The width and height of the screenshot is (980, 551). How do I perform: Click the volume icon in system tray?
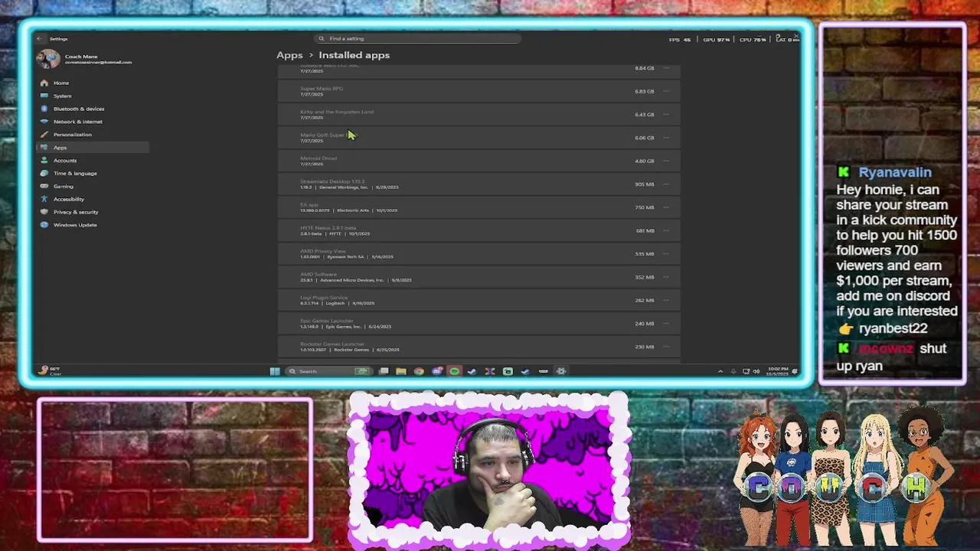[x=756, y=371]
